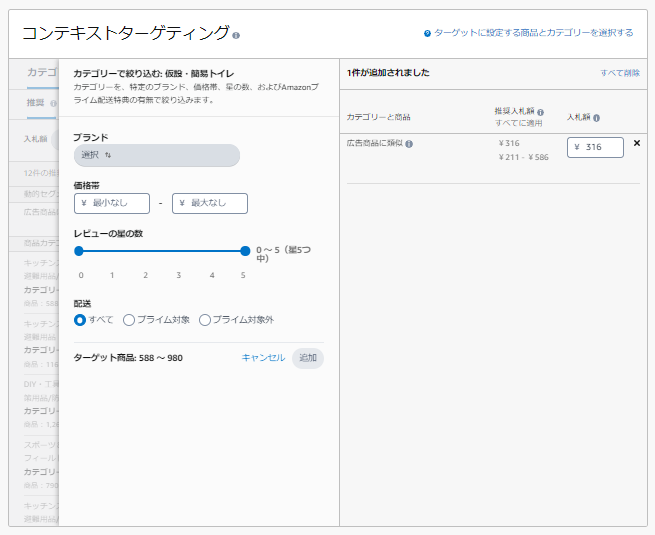The image size is (655, 535).
Task: Click blue help icon before ターゲットに設定する商品 link
Action: 427,33
